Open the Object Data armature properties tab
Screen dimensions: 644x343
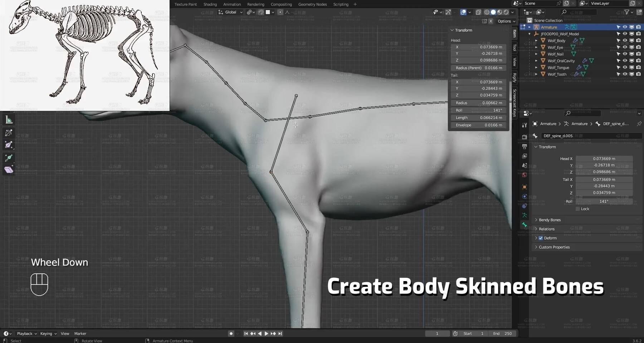pos(525,215)
